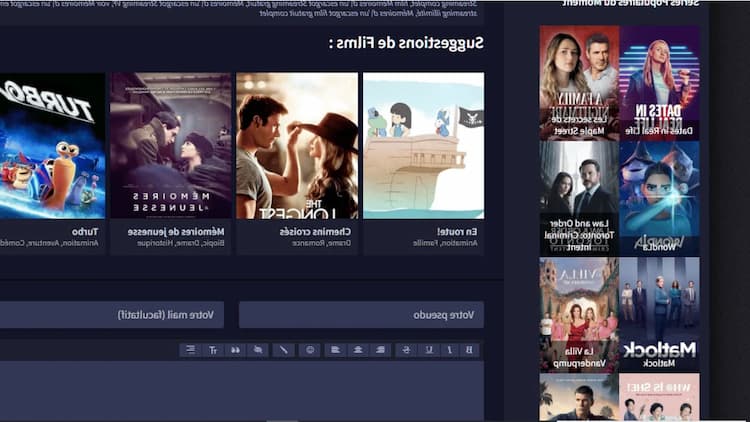Toggle strikethrough formatting (S) in comment toolbar
750x422 pixels.
(406, 350)
